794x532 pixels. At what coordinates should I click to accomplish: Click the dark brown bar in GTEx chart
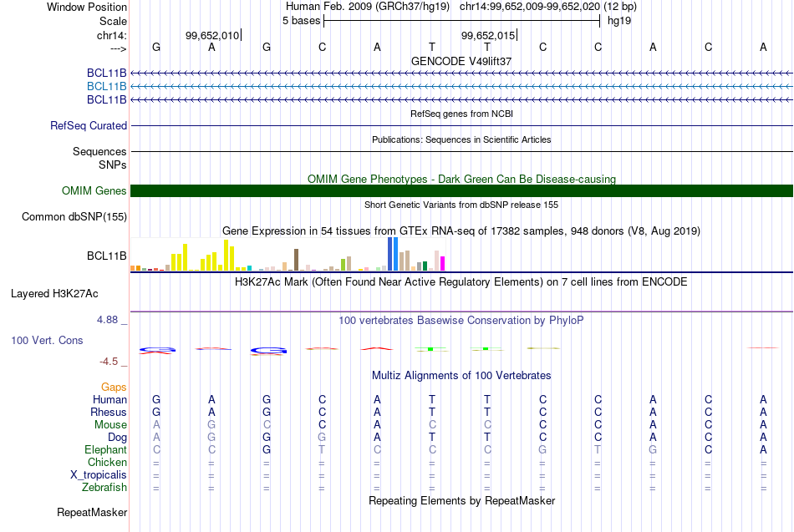coord(296,260)
